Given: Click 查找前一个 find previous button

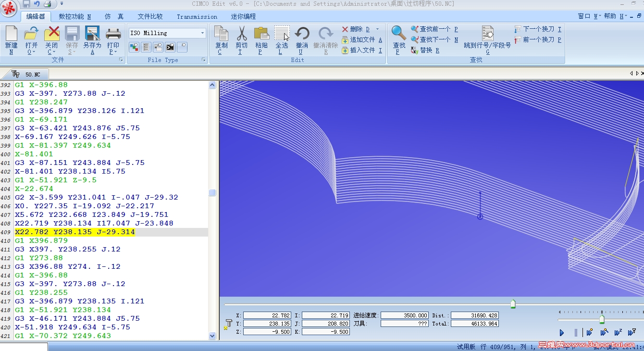Looking at the screenshot, I should [x=434, y=29].
